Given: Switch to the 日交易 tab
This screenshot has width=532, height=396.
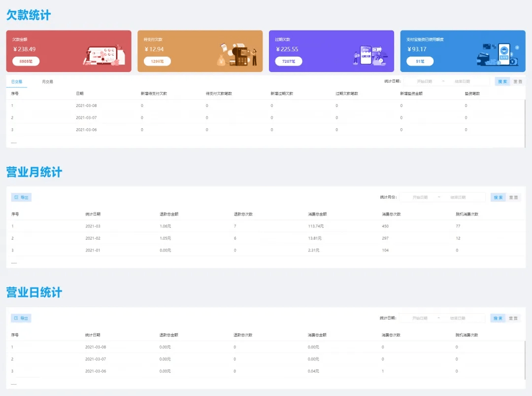Looking at the screenshot, I should 17,81.
